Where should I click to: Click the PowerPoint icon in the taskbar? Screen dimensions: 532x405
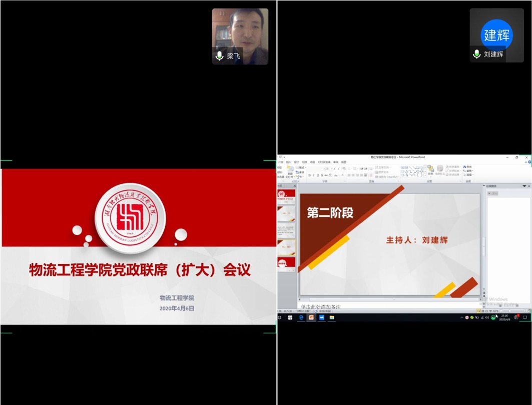point(311,317)
